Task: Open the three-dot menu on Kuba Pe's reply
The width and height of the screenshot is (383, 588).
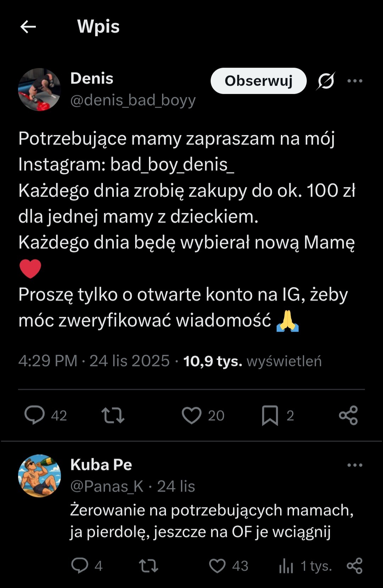Action: (355, 465)
